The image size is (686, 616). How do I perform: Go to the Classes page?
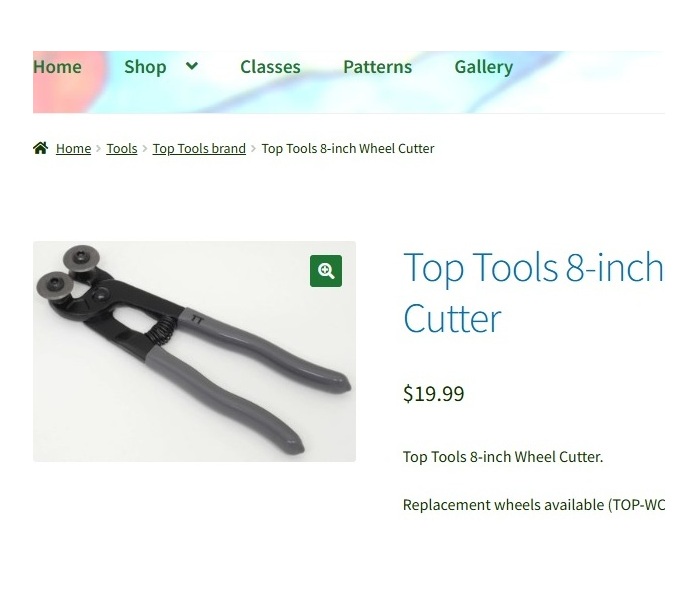[270, 67]
